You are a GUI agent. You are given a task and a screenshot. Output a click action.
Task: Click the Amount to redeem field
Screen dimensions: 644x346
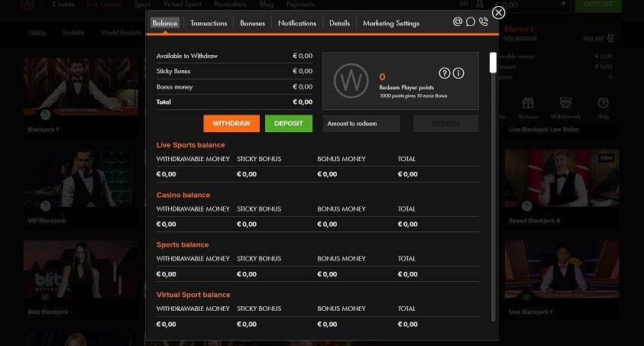click(x=361, y=123)
